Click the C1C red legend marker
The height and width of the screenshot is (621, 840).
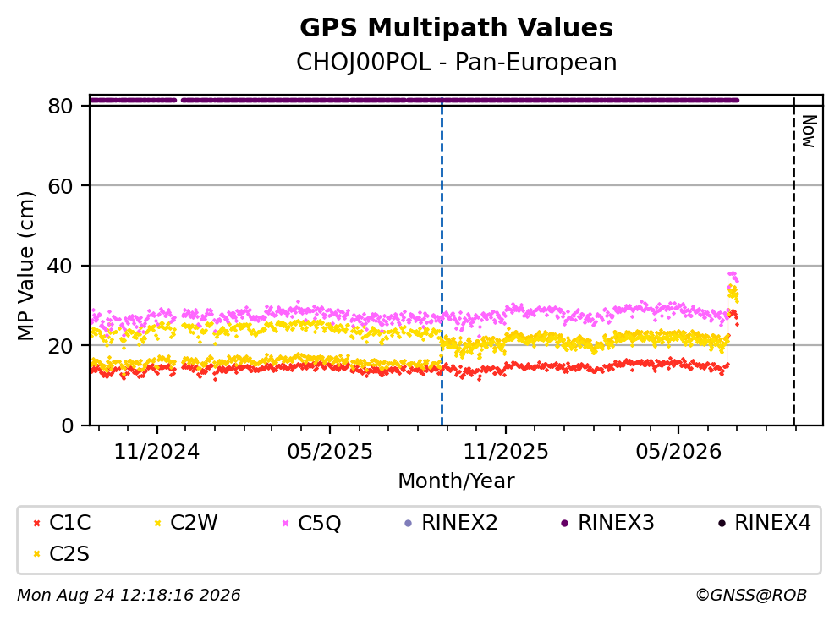tap(36, 523)
